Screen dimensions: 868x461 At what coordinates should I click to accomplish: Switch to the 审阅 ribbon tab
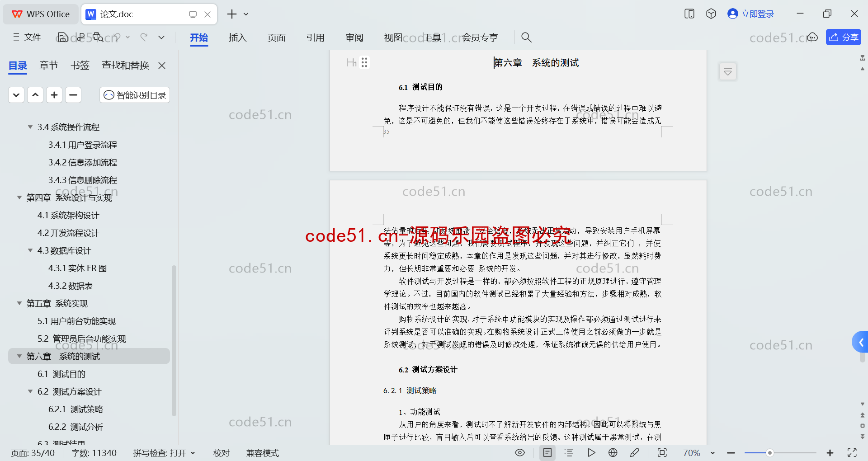point(354,38)
